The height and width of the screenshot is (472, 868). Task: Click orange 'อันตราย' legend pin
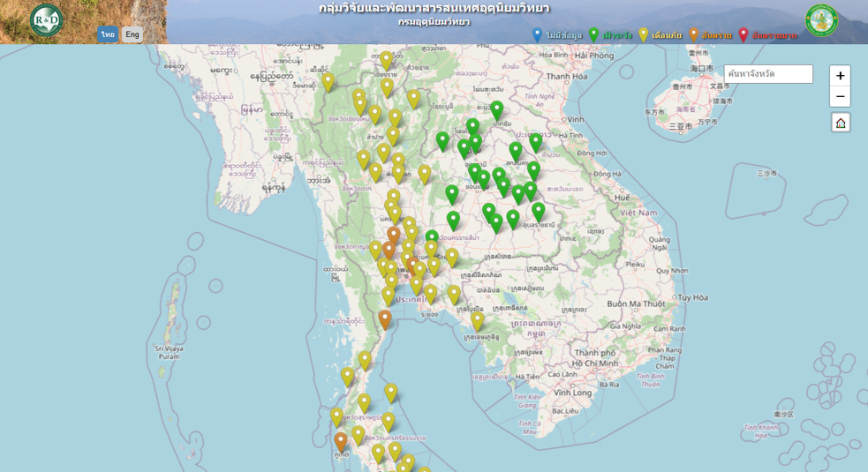(x=693, y=35)
